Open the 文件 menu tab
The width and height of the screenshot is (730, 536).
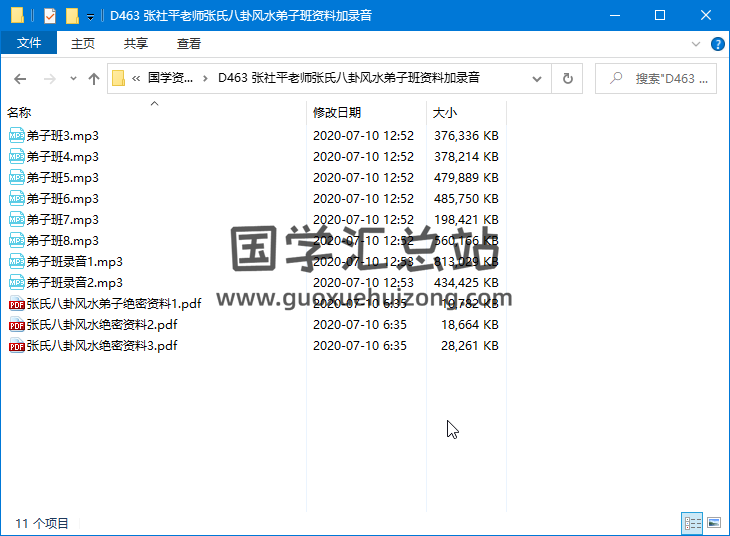point(29,44)
